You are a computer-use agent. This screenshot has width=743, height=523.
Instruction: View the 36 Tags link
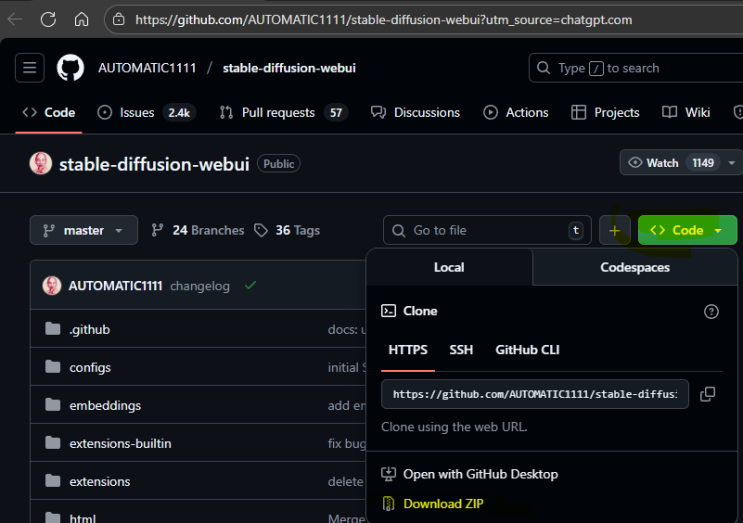tap(287, 230)
